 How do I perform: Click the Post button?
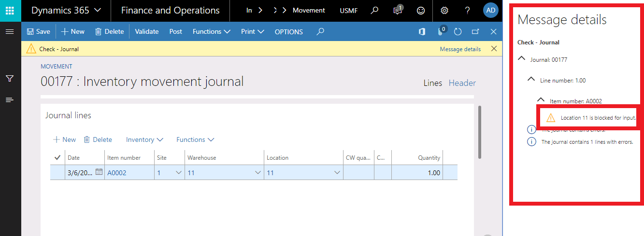click(x=176, y=31)
